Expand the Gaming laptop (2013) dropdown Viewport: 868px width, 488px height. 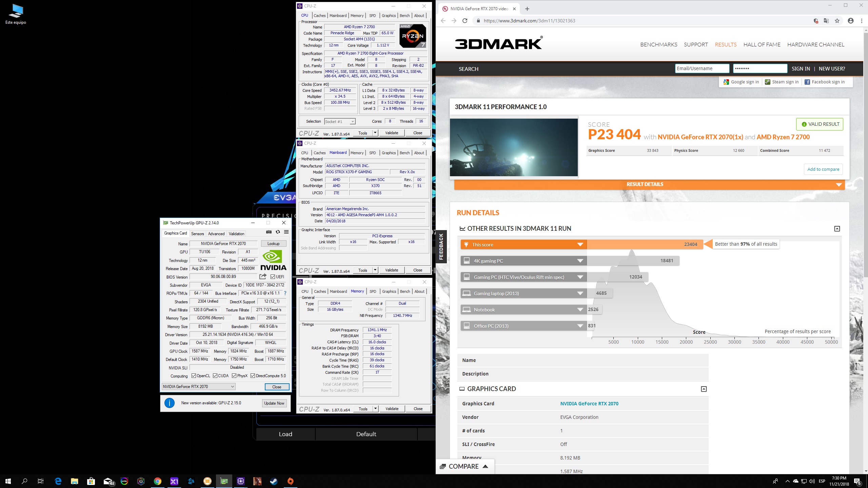580,293
